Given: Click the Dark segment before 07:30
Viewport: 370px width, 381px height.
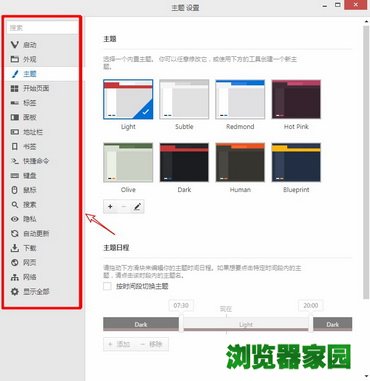Looking at the screenshot, I should (x=141, y=324).
